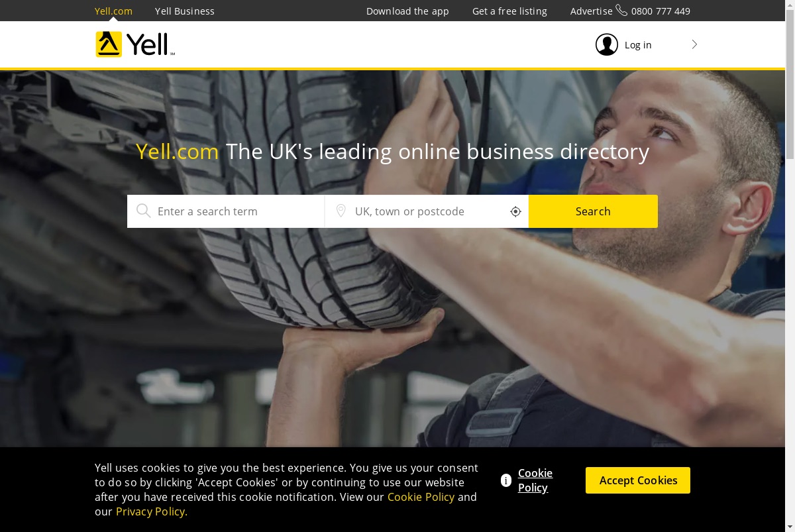This screenshot has height=532, width=795.
Task: Click the yellow Search button
Action: [593, 211]
